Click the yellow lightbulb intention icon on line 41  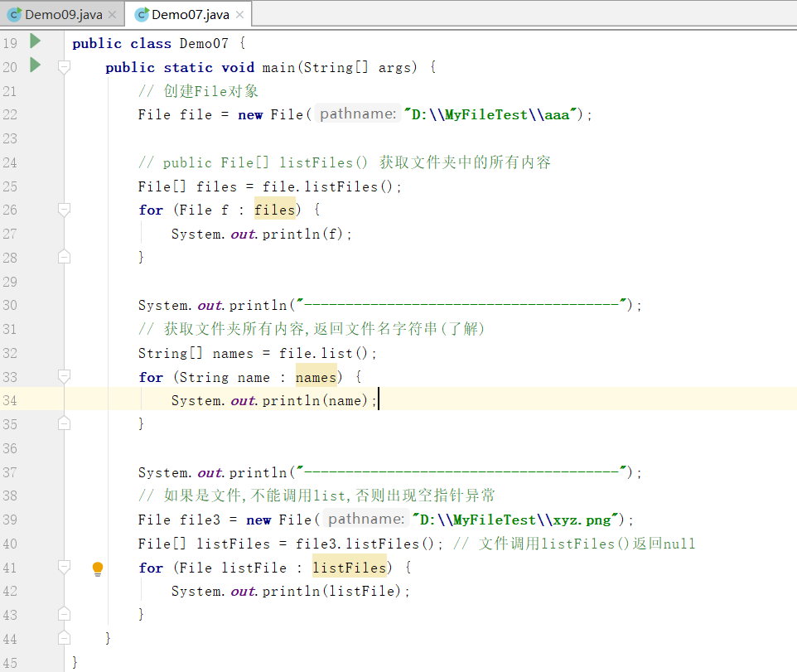coord(98,568)
